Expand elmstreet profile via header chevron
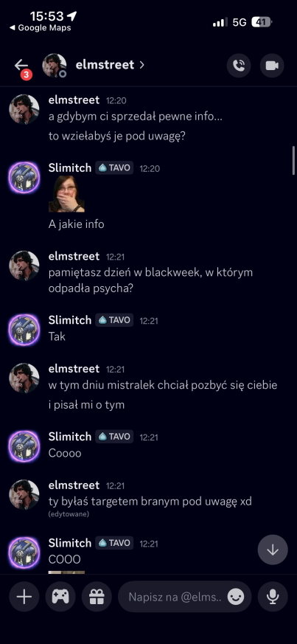The height and width of the screenshot is (644, 297). coord(142,65)
